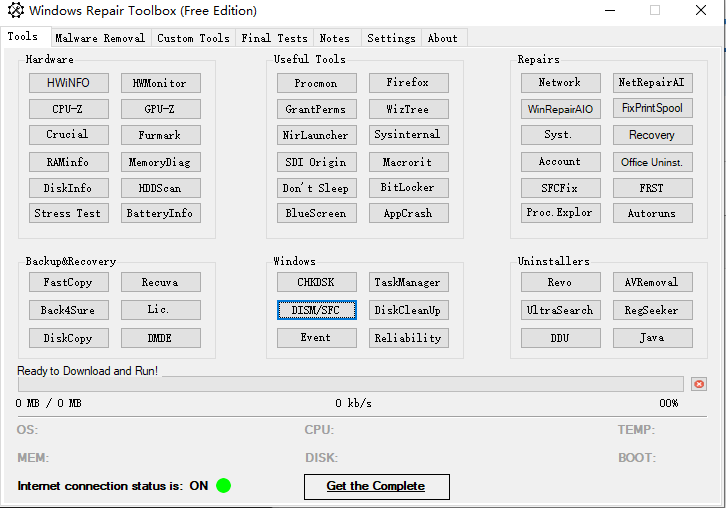Run SDI Origin
The width and height of the screenshot is (726, 508).
coord(317,162)
